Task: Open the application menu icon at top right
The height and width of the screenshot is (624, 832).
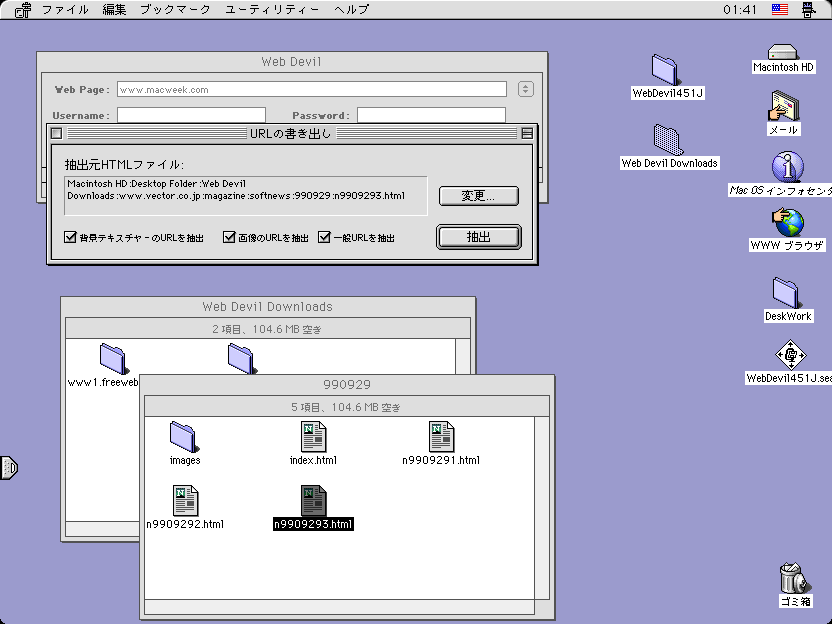Action: point(808,10)
